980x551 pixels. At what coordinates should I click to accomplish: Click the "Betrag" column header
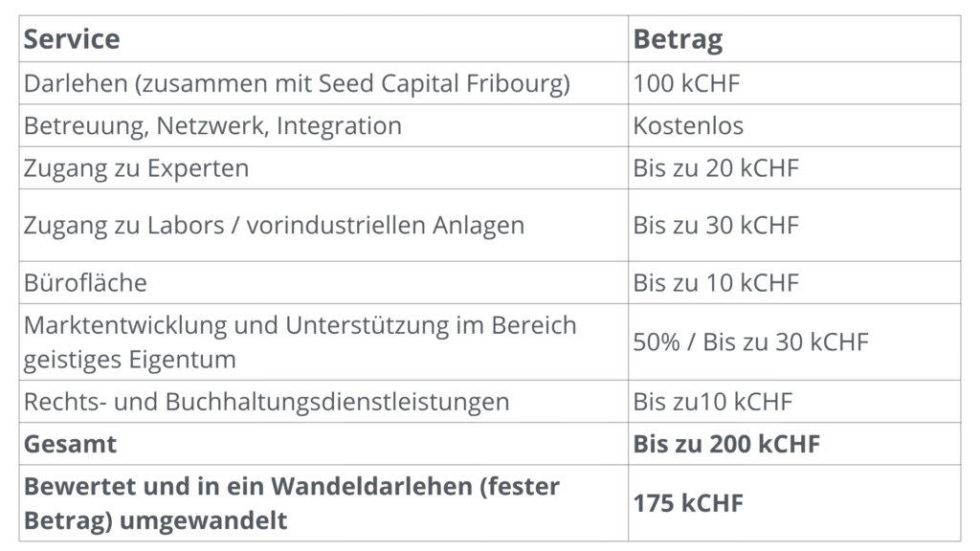678,39
